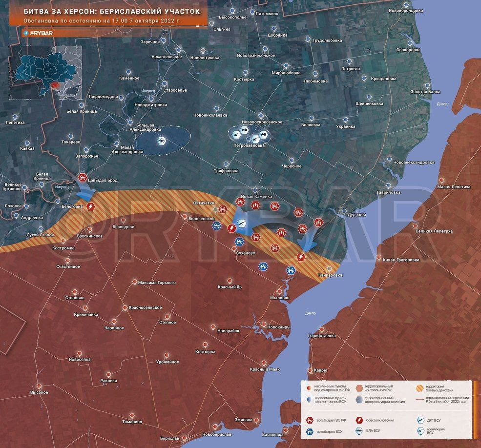The width and height of the screenshot is (481, 448).
Task: Select the артобстрел ВС РФ legend icon
Action: click(309, 420)
